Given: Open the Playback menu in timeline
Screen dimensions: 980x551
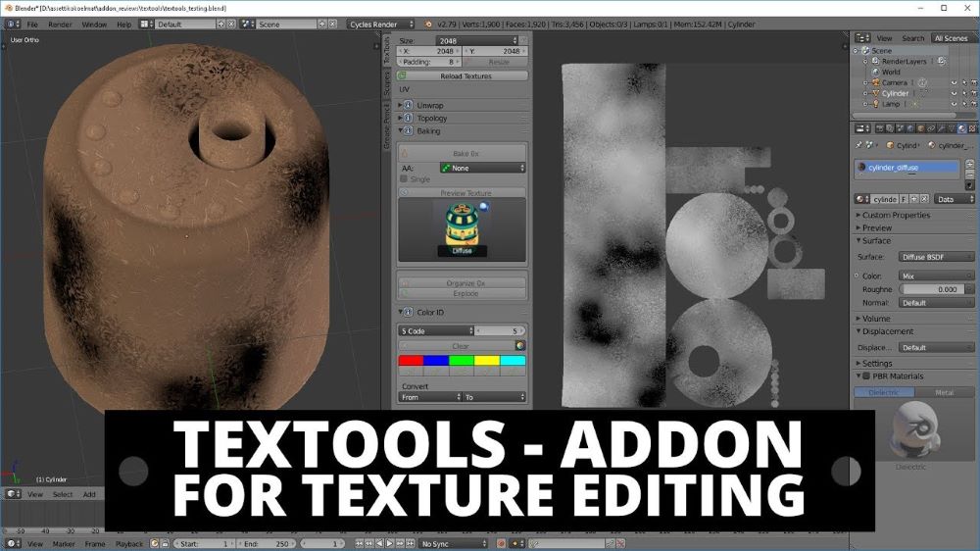Looking at the screenshot, I should 129,544.
